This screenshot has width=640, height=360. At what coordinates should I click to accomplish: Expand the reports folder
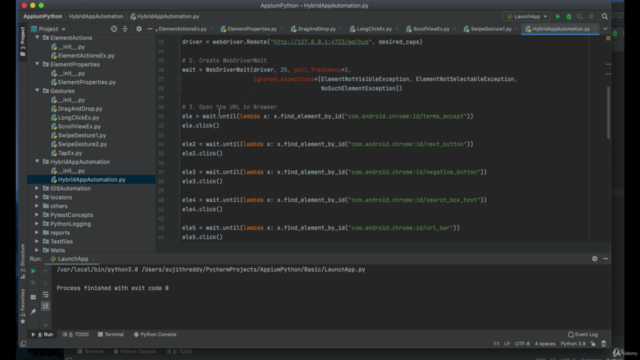37,233
